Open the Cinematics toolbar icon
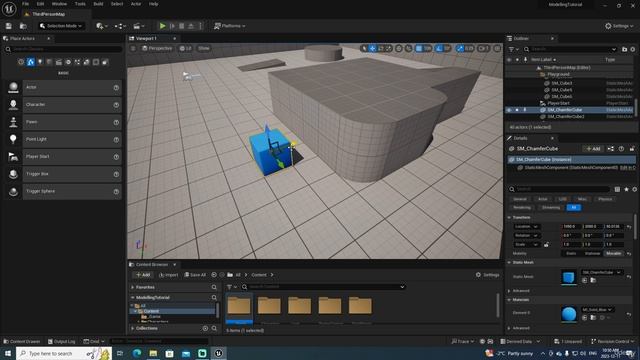Viewport: 640px width, 360px height. [138, 26]
